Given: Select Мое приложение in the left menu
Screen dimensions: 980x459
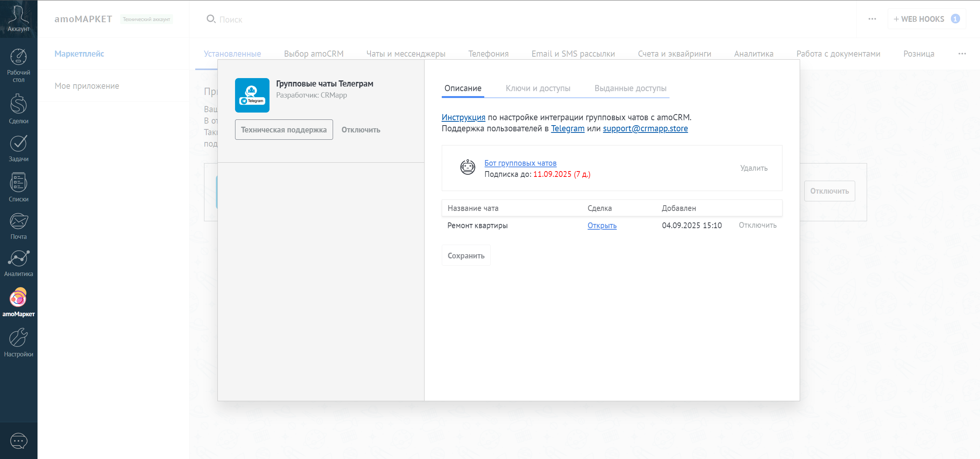Looking at the screenshot, I should 87,86.
